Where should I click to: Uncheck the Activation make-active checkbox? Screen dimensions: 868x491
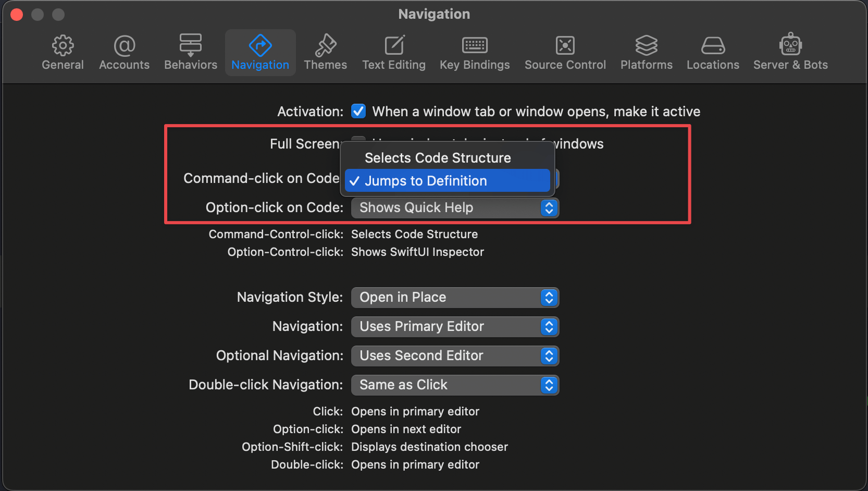pos(358,111)
